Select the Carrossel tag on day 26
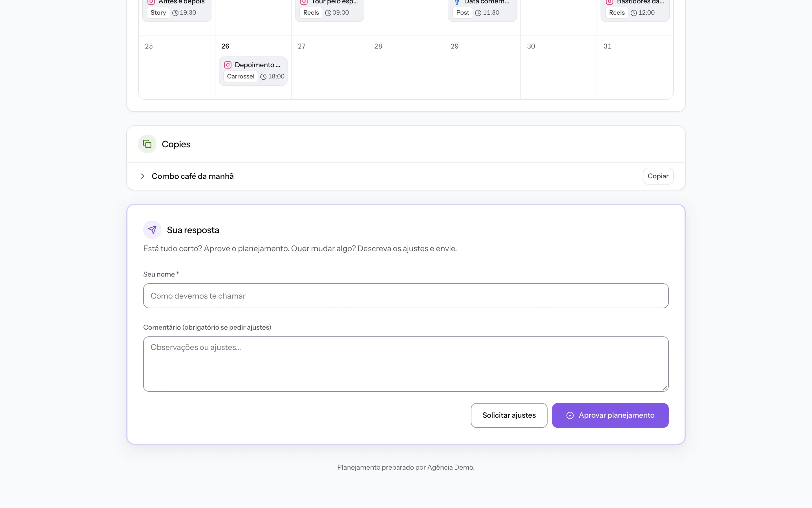The width and height of the screenshot is (812, 508). (240, 76)
